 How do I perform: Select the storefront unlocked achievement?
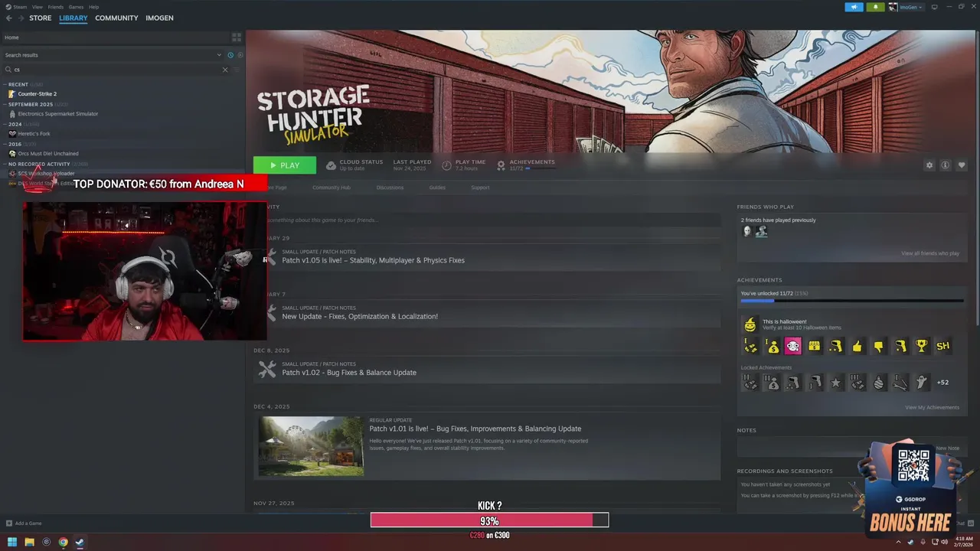tap(814, 346)
